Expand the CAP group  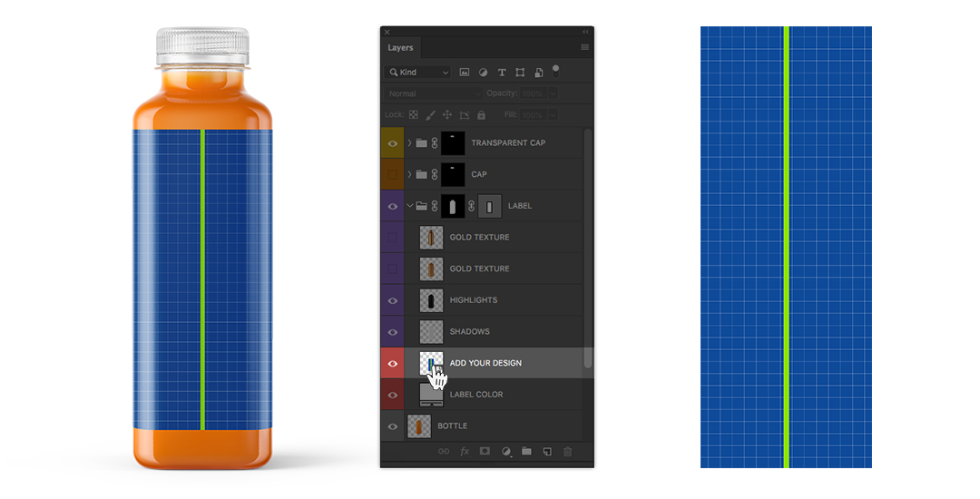tap(410, 174)
